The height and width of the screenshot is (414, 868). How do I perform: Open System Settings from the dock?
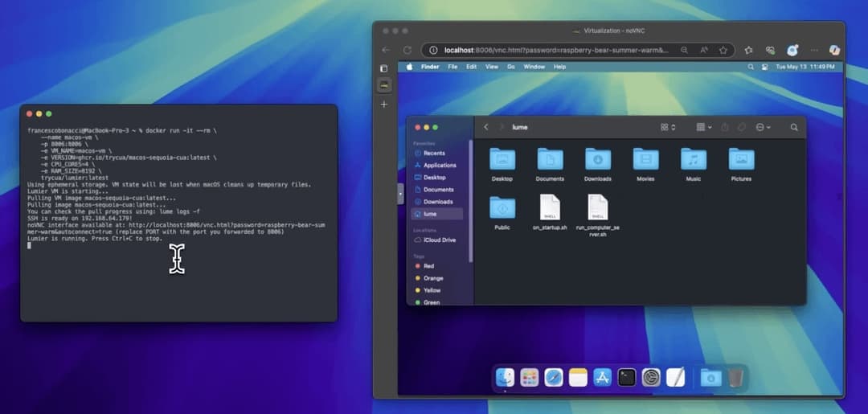click(x=651, y=377)
